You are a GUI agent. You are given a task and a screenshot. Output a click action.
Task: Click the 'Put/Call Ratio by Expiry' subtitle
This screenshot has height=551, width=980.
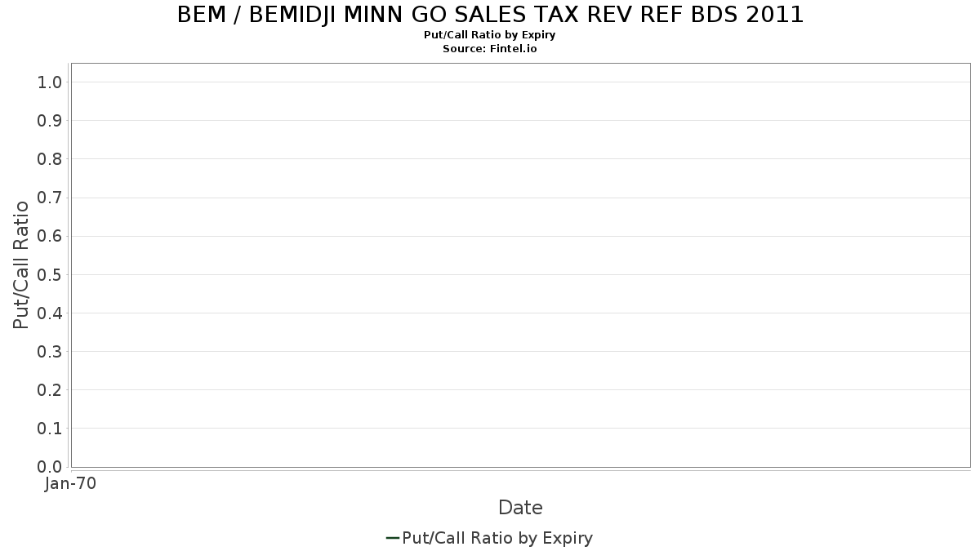[x=490, y=35]
